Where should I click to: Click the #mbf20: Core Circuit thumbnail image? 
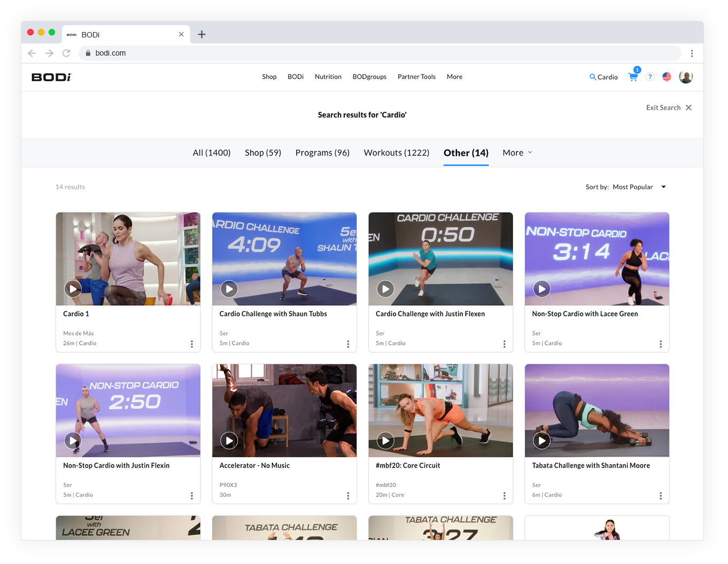(441, 411)
